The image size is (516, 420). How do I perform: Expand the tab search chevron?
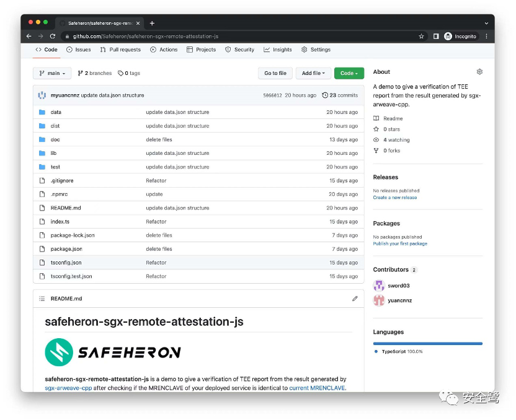(x=486, y=23)
